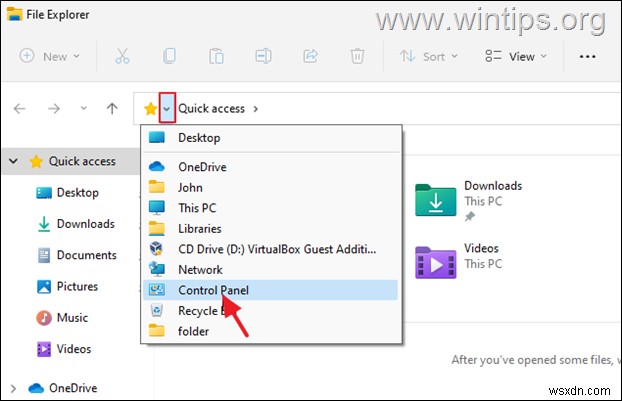Go back with the left arrow

tap(19, 108)
